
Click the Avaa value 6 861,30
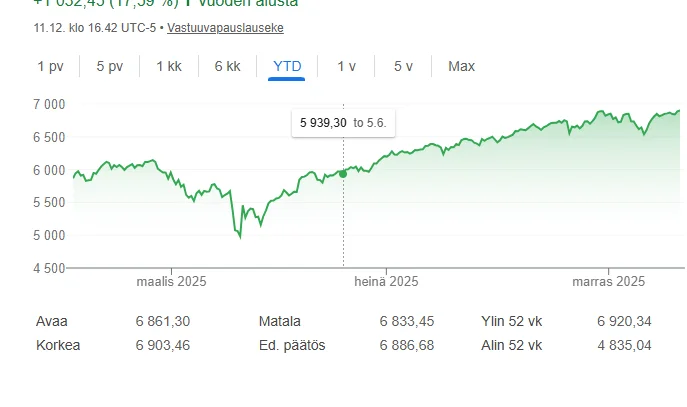[x=163, y=321]
